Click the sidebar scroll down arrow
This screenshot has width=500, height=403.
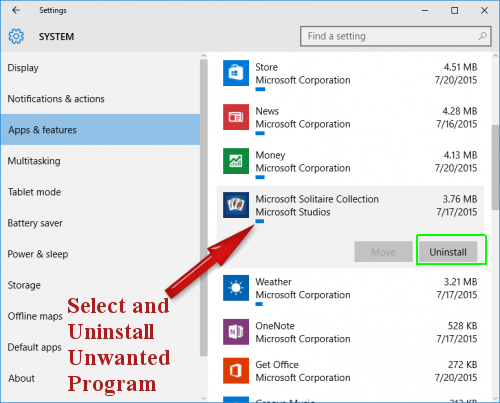(204, 398)
